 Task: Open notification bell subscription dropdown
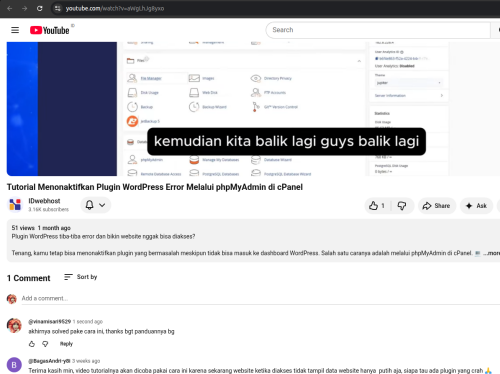[96, 205]
